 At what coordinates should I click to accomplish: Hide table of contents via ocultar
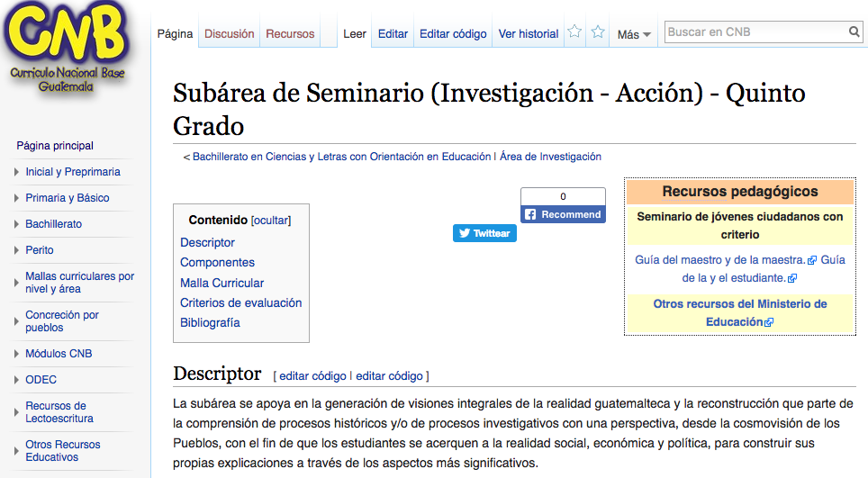(x=271, y=221)
